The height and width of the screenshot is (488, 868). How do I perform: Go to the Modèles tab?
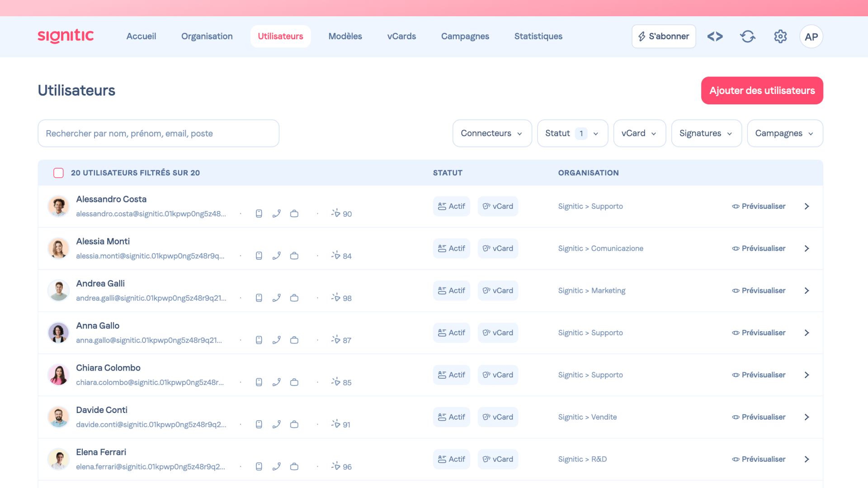(x=345, y=36)
